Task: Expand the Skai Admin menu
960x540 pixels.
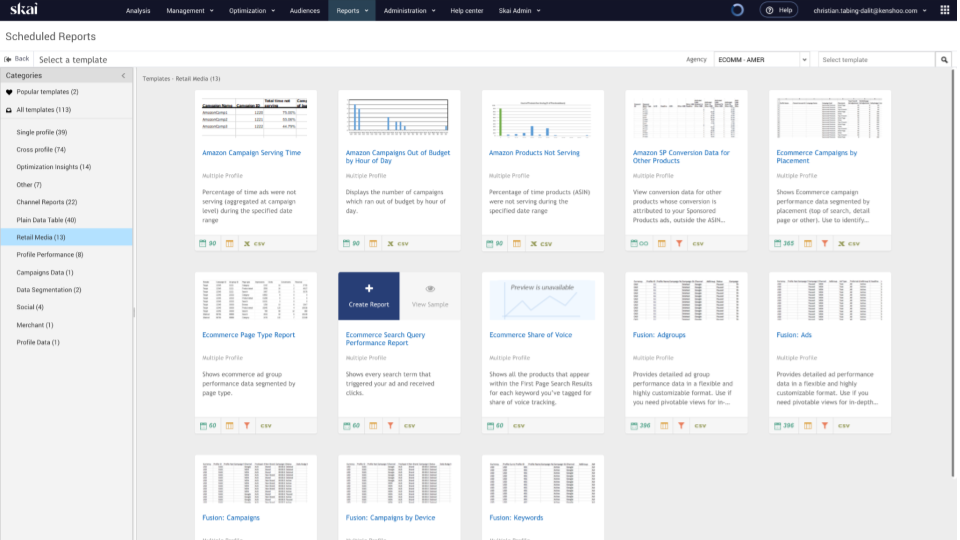Action: click(x=519, y=10)
